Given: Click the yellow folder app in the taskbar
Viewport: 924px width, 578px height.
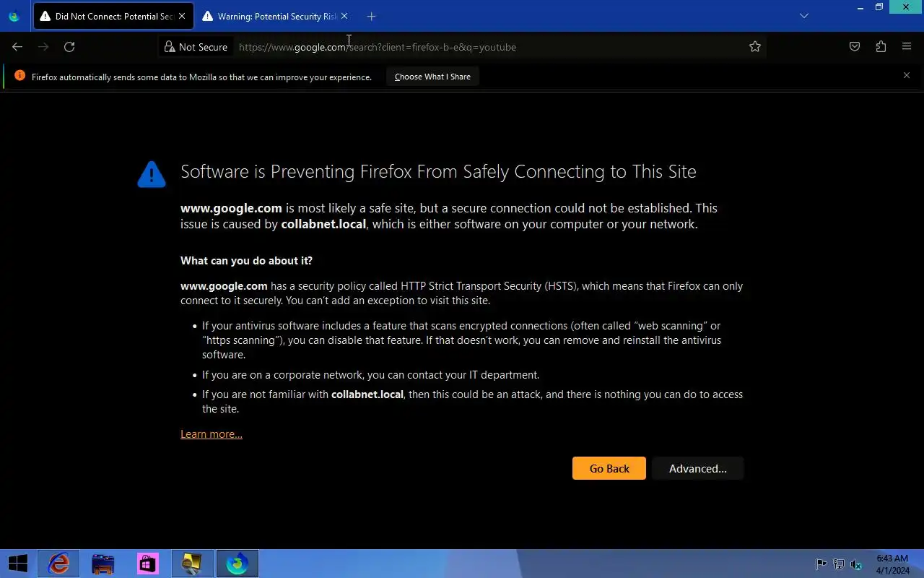Looking at the screenshot, I should click(193, 564).
